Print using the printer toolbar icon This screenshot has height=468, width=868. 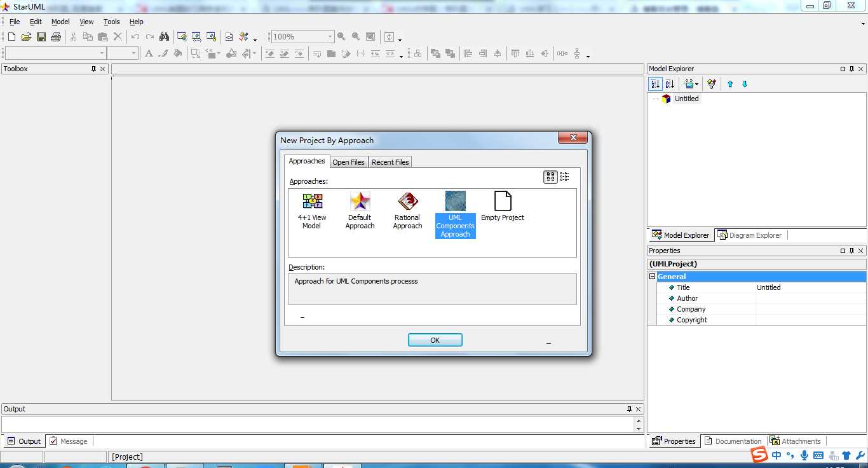pos(56,37)
